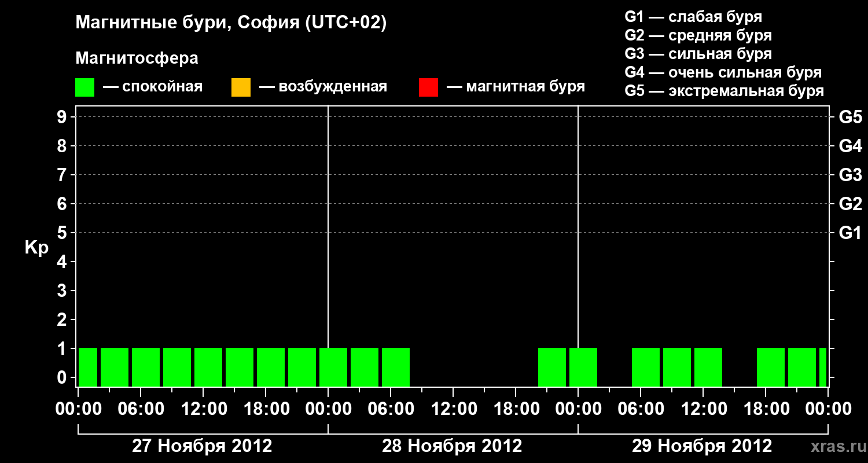Click the right-axis 'G2' label
This screenshot has height=463, width=868.
851,204
